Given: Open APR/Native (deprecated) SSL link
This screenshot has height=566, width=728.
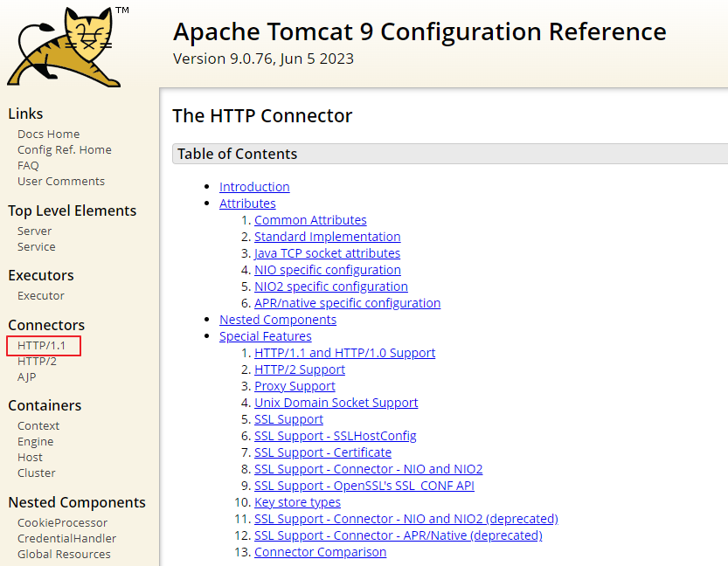Looking at the screenshot, I should coord(399,535).
